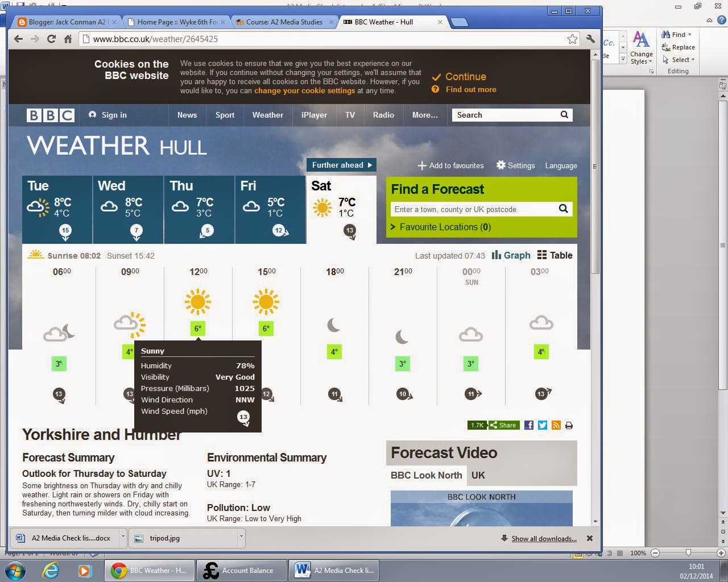Click Find out more about cookies
The width and height of the screenshot is (728, 582).
click(464, 89)
